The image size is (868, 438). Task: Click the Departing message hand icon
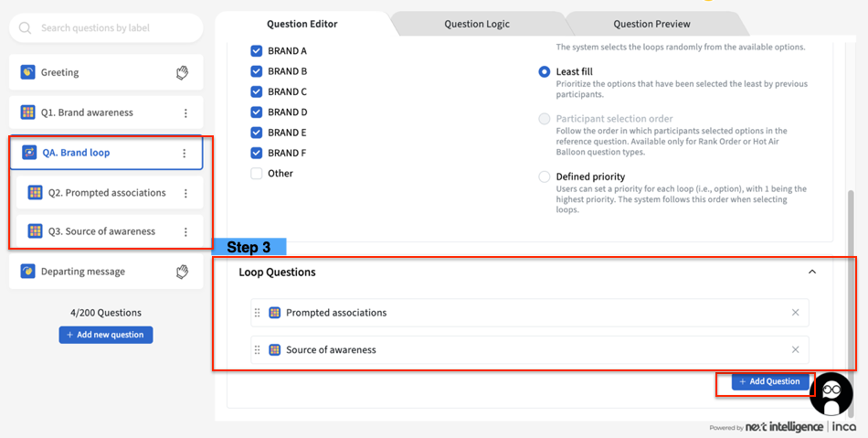coord(182,272)
